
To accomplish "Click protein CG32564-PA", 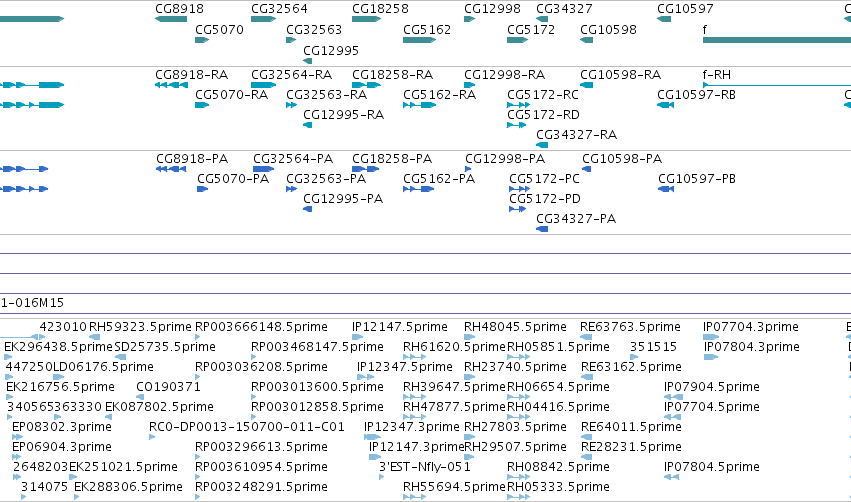I will [293, 158].
